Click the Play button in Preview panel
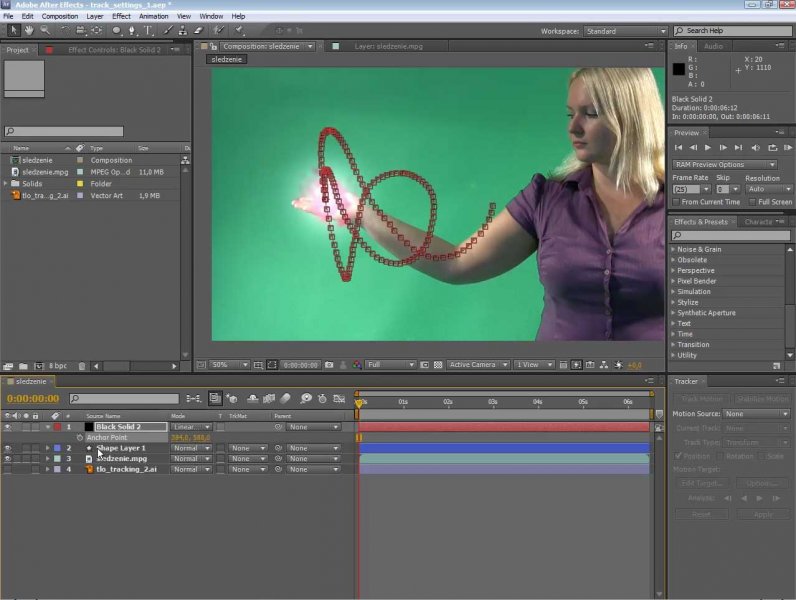 tap(708, 148)
